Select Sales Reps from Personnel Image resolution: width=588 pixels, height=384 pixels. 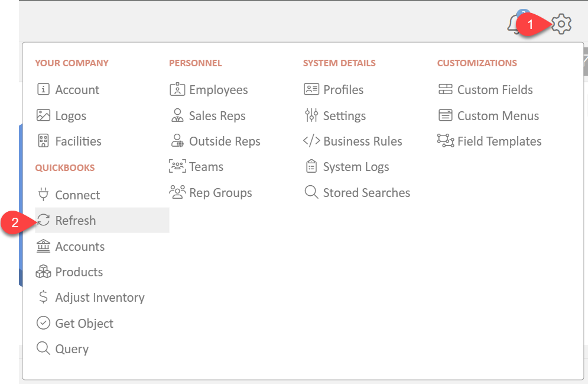207,115
